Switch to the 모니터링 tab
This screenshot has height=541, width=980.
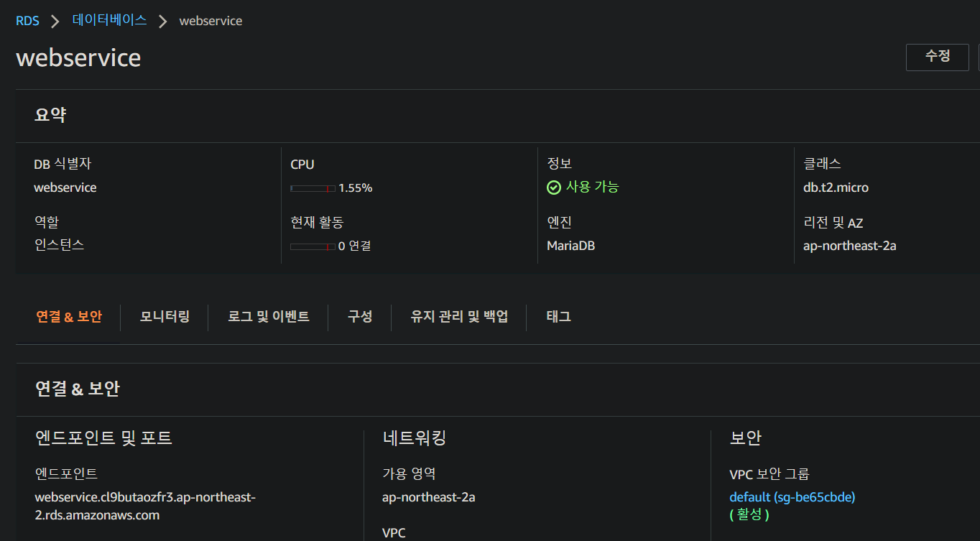coord(163,317)
